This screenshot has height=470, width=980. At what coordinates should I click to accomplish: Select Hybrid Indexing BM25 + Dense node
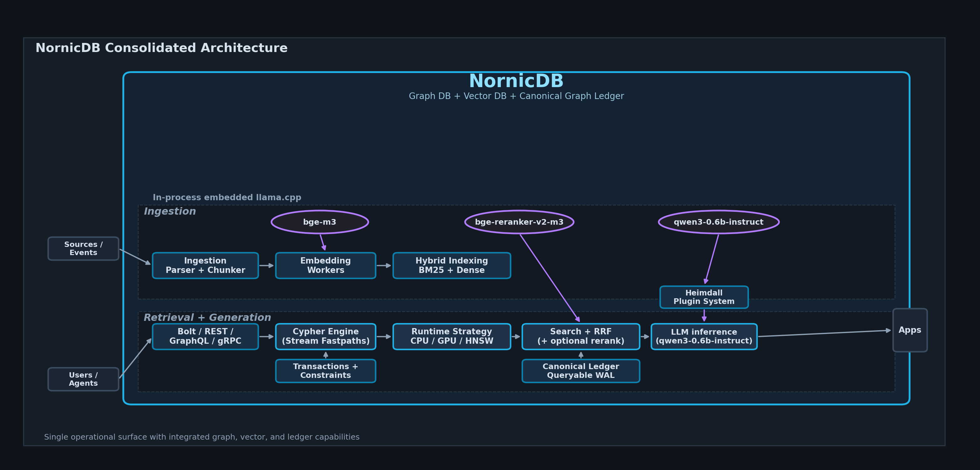click(x=451, y=265)
